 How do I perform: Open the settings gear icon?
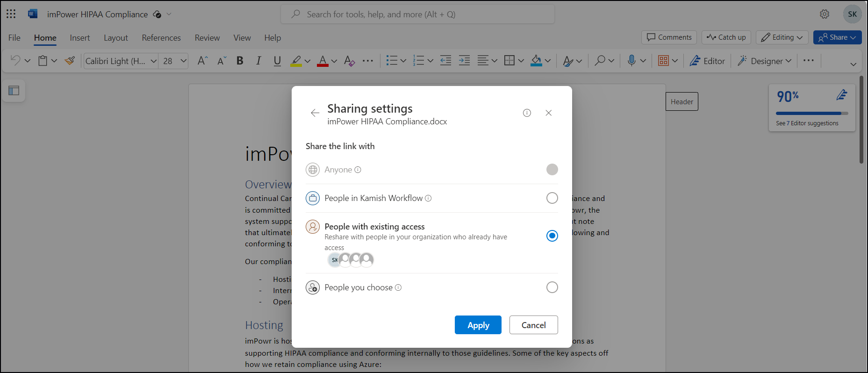(825, 14)
